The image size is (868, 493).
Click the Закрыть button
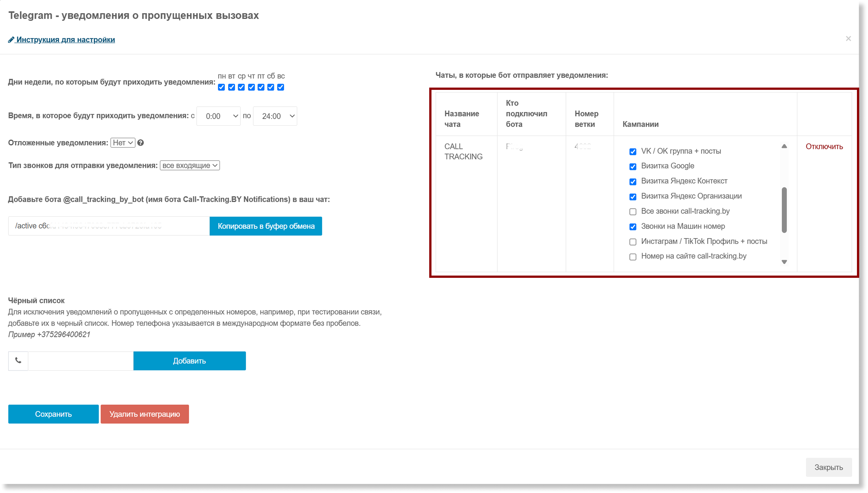tap(829, 468)
